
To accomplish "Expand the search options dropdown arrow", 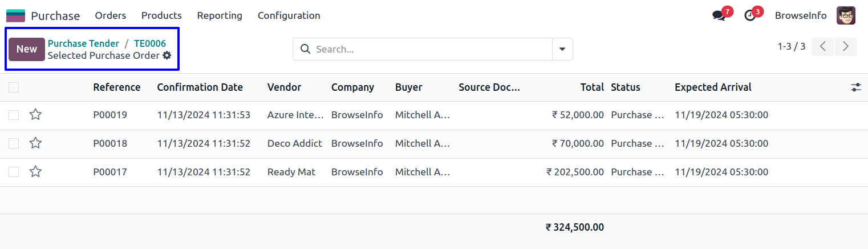I will 562,49.
